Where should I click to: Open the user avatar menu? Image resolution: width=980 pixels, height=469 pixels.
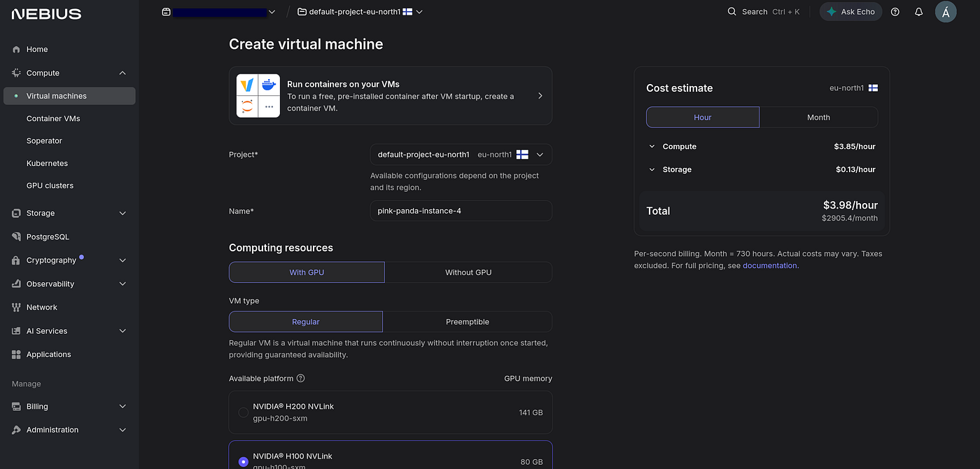[946, 12]
